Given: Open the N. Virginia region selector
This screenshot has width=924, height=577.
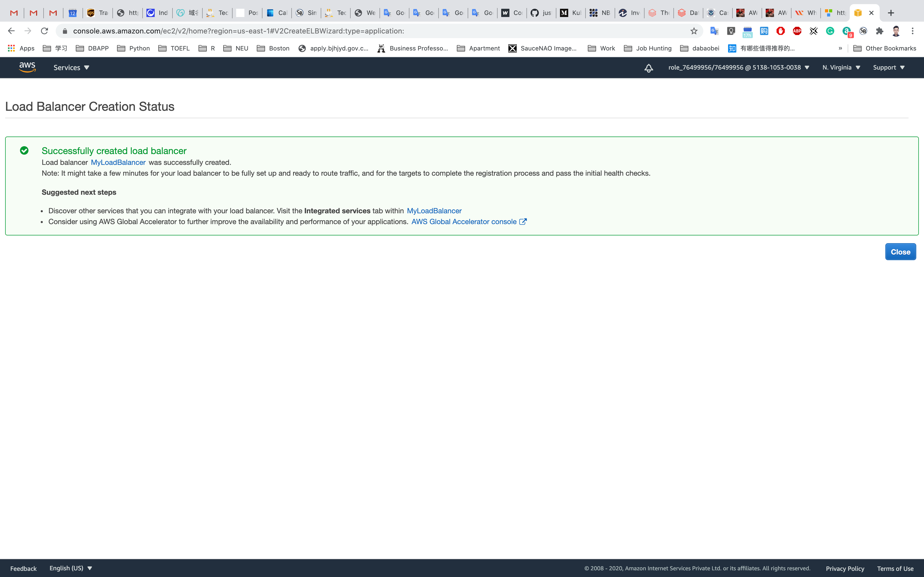Looking at the screenshot, I should click(x=841, y=67).
